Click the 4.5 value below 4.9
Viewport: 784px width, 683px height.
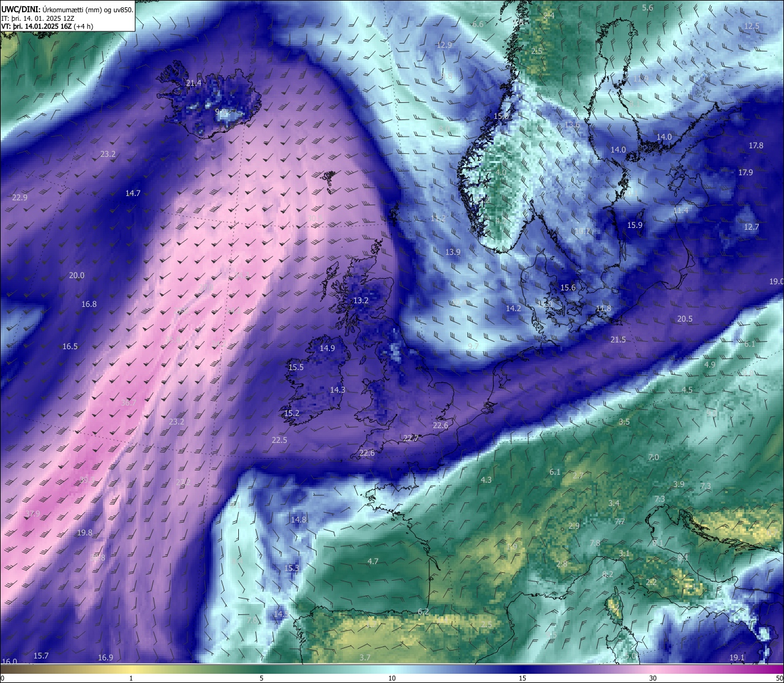(687, 390)
